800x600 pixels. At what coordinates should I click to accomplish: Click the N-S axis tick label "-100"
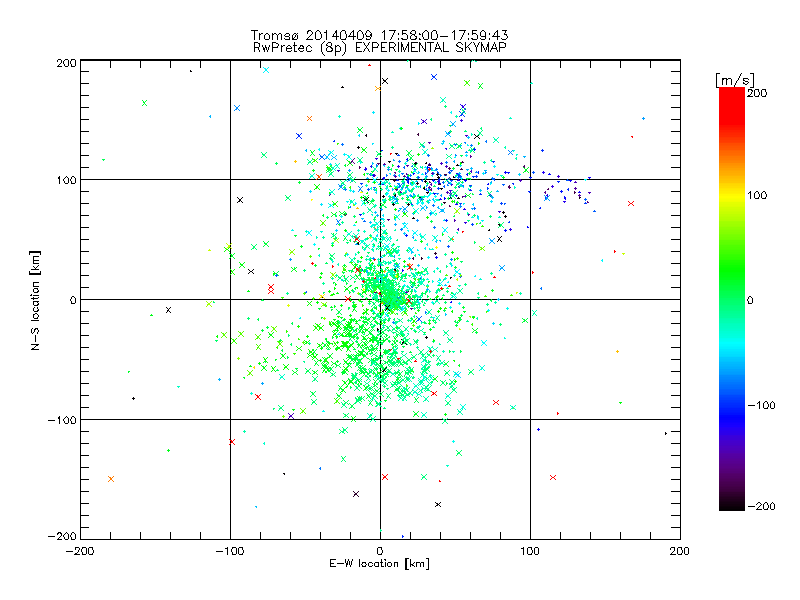click(62, 420)
